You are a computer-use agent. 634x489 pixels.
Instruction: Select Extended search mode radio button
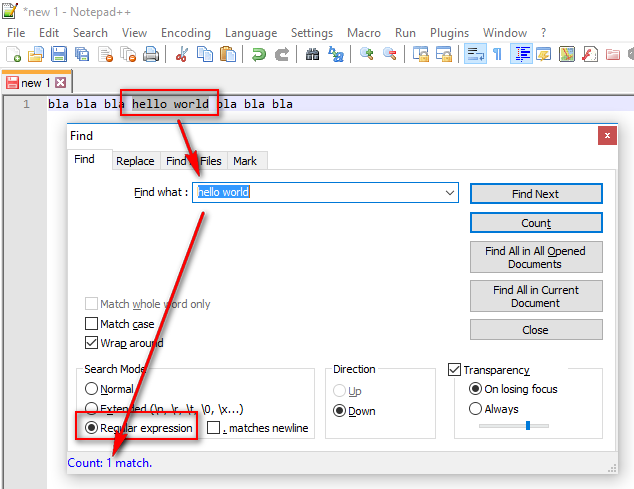pyautogui.click(x=91, y=408)
